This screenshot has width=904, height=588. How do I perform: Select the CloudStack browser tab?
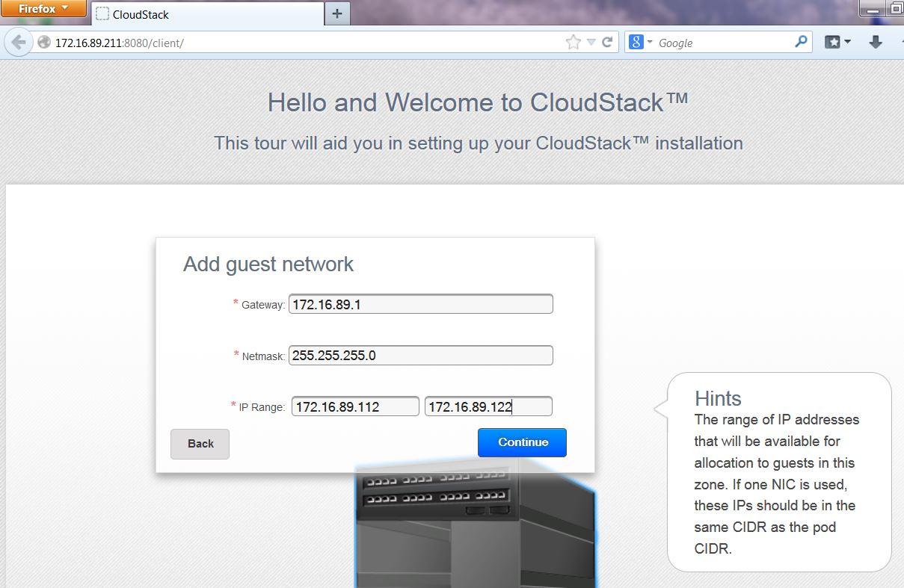pyautogui.click(x=207, y=13)
